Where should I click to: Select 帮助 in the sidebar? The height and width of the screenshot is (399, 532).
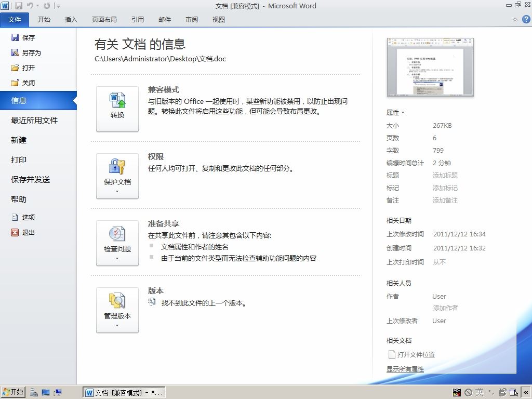click(19, 199)
